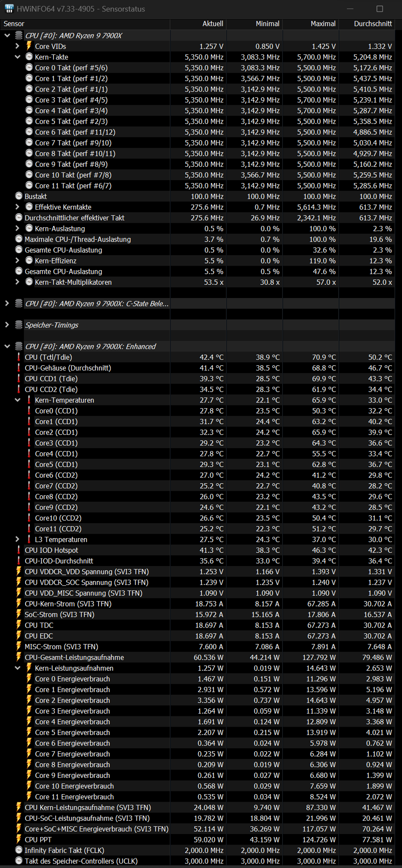Collapse the AMD Ryzen 9 7900X: Enhanced group

click(7, 346)
